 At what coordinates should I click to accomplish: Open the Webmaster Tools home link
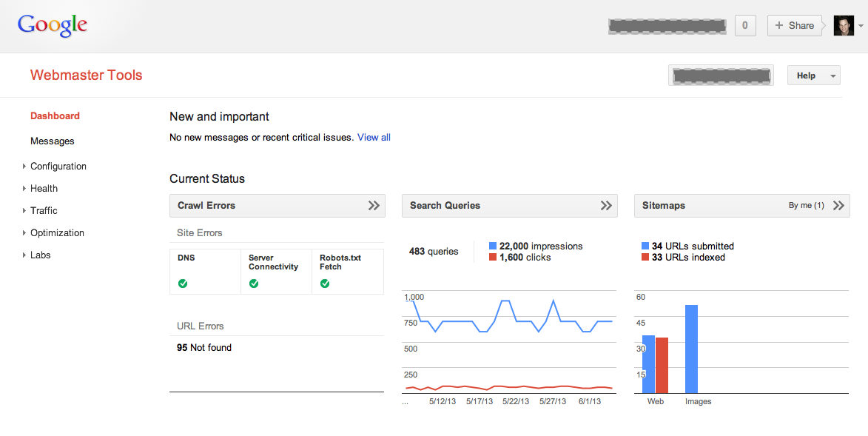[x=87, y=75]
